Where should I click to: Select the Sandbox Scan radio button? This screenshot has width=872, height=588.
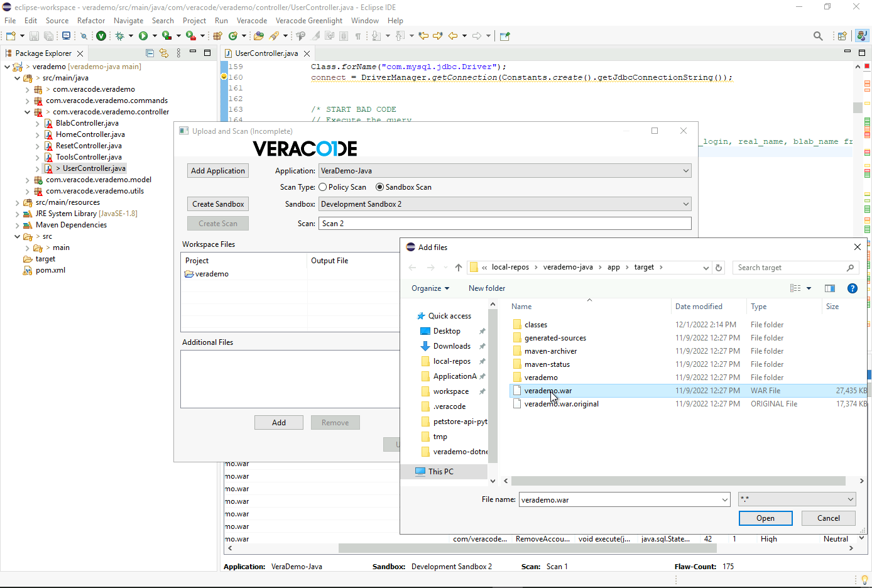click(x=379, y=187)
